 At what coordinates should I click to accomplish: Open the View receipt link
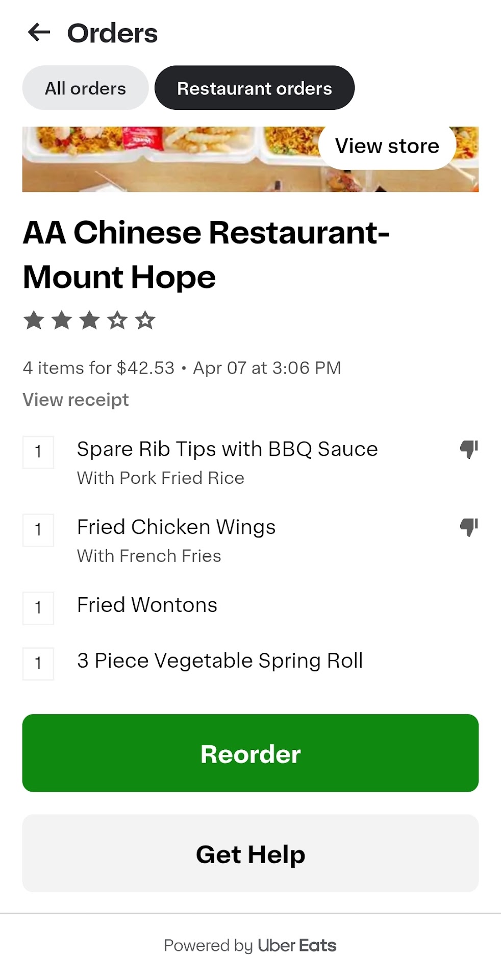tap(76, 400)
